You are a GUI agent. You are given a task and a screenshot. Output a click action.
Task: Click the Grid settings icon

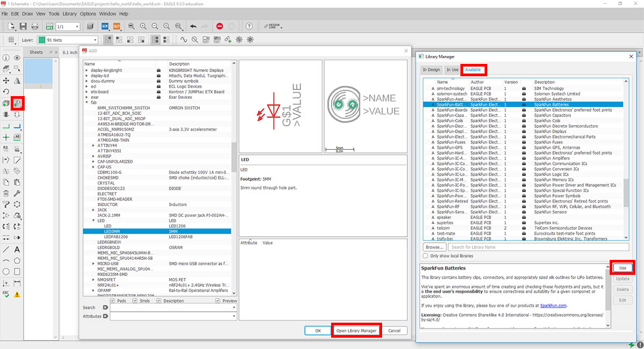pyautogui.click(x=11, y=40)
